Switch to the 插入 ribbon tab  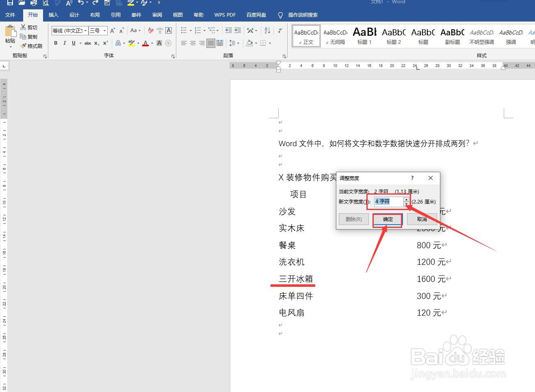tap(53, 15)
